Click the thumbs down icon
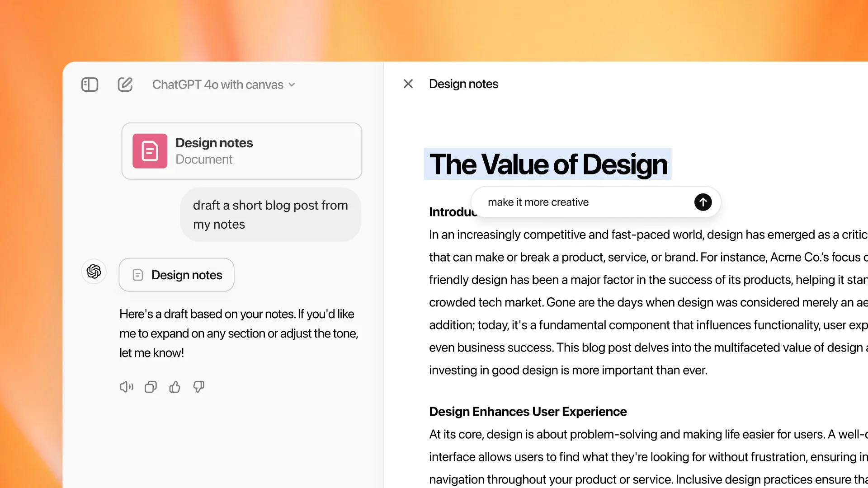This screenshot has height=488, width=868. coord(198,387)
